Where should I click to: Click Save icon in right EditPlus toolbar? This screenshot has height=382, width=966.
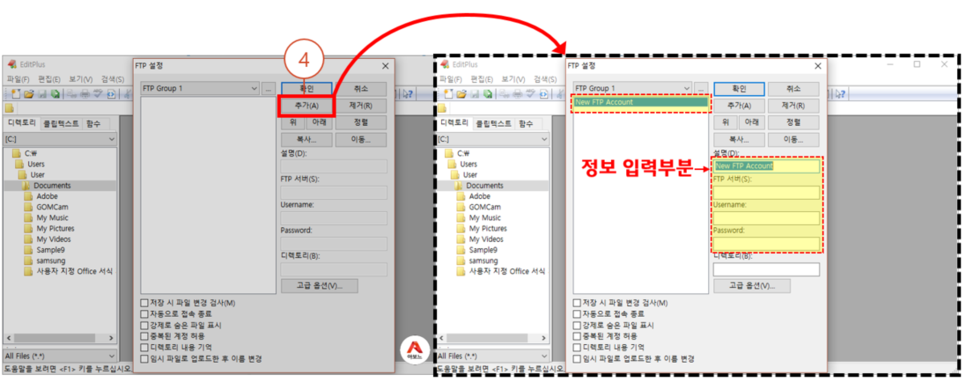[x=474, y=94]
